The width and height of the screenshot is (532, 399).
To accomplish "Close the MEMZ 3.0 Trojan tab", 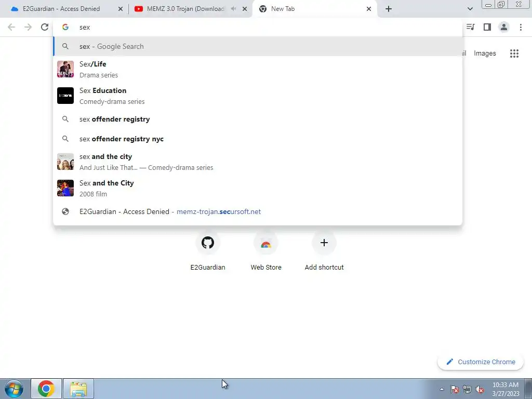I will point(245,9).
